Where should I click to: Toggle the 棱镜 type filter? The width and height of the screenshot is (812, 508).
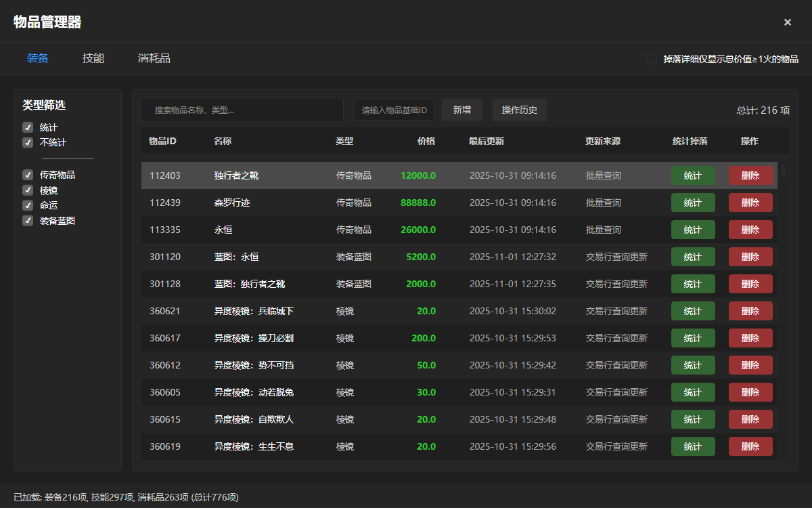pos(28,190)
